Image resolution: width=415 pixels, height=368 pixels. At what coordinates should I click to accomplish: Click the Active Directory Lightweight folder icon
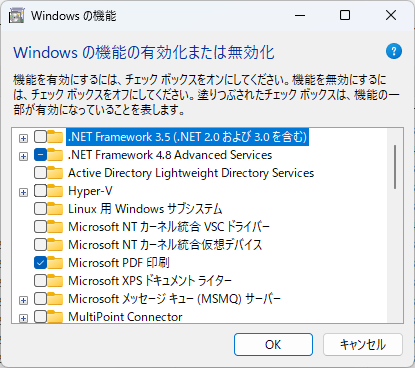[x=55, y=173]
